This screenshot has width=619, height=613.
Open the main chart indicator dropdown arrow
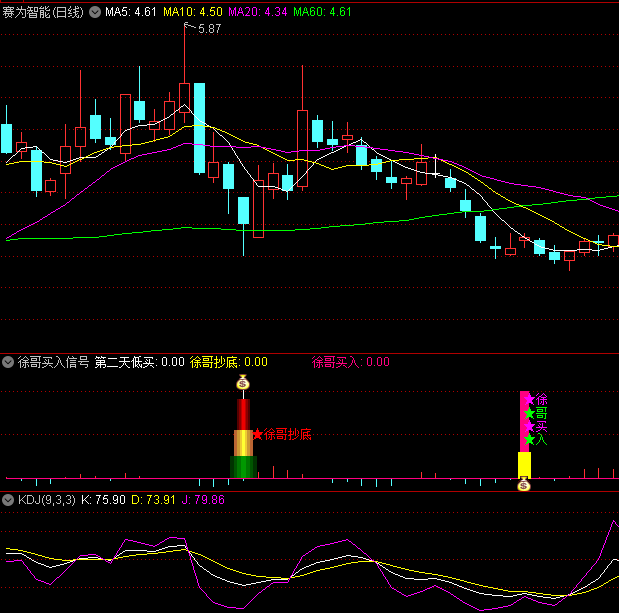coord(95,12)
